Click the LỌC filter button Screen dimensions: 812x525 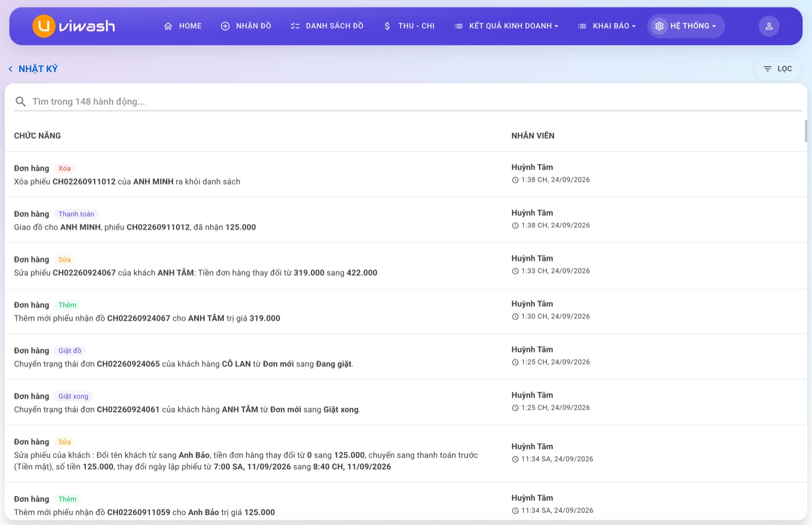[777, 69]
